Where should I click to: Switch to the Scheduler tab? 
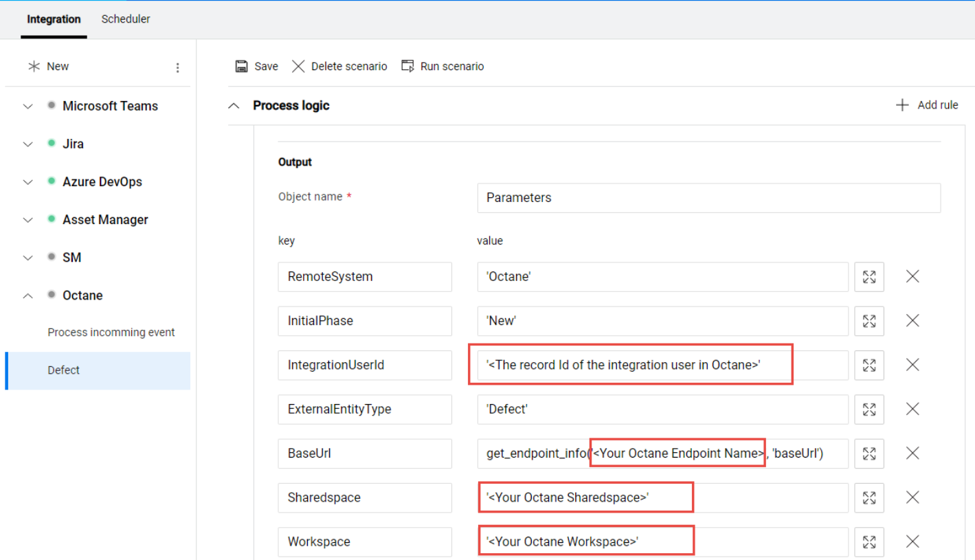(x=126, y=19)
